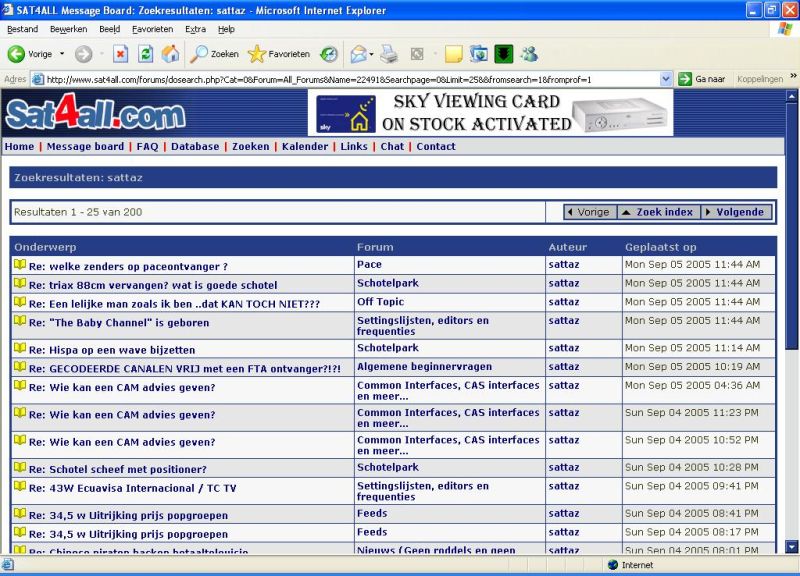The width and height of the screenshot is (800, 576).
Task: Expand the Vorige back history dropdown arrow
Action: click(x=62, y=54)
